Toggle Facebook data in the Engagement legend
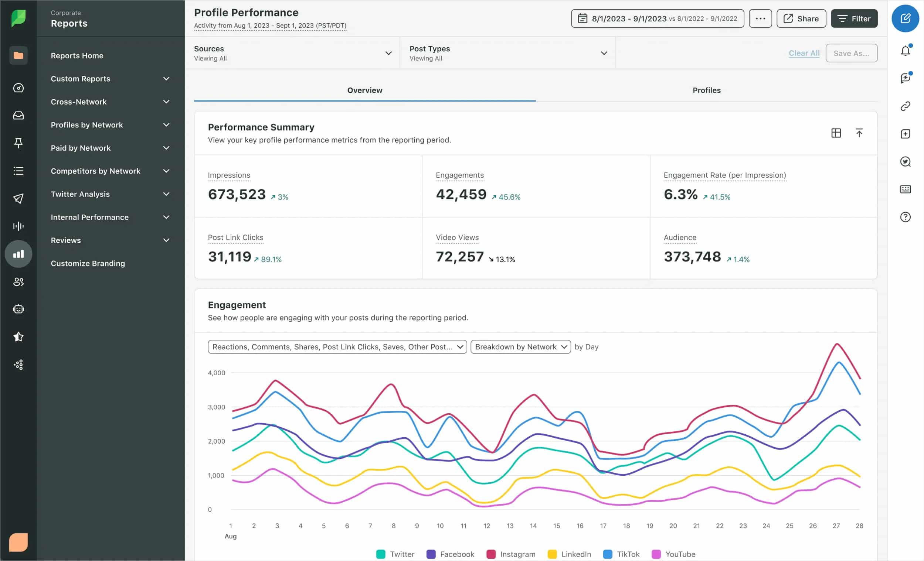 click(x=431, y=554)
